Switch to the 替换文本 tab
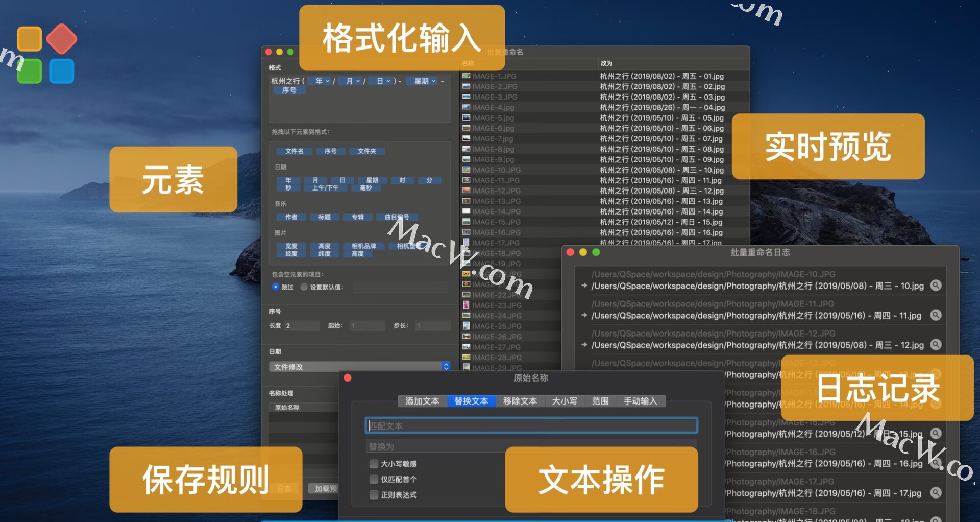 (471, 401)
